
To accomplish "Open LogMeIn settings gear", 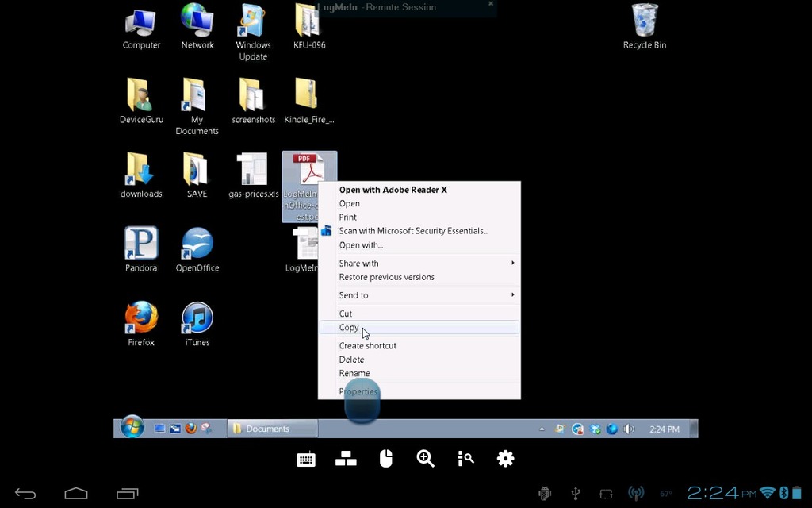I will [x=505, y=459].
